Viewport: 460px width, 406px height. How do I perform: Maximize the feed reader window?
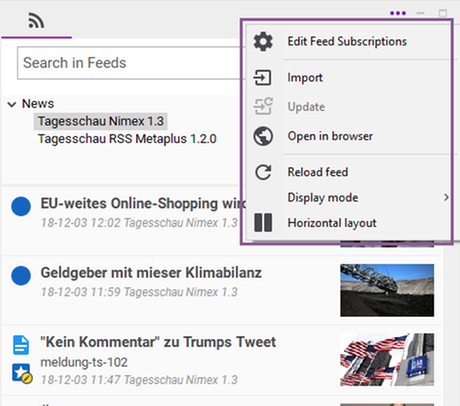tap(443, 13)
